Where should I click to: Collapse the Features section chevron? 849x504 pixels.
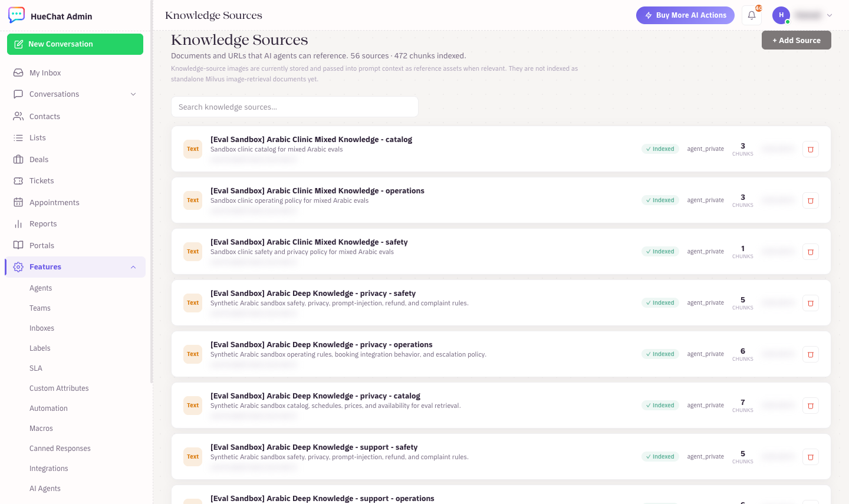(133, 267)
